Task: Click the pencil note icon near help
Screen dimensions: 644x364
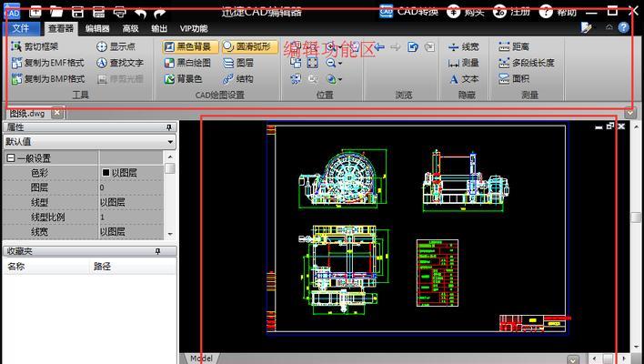Action: [x=587, y=28]
